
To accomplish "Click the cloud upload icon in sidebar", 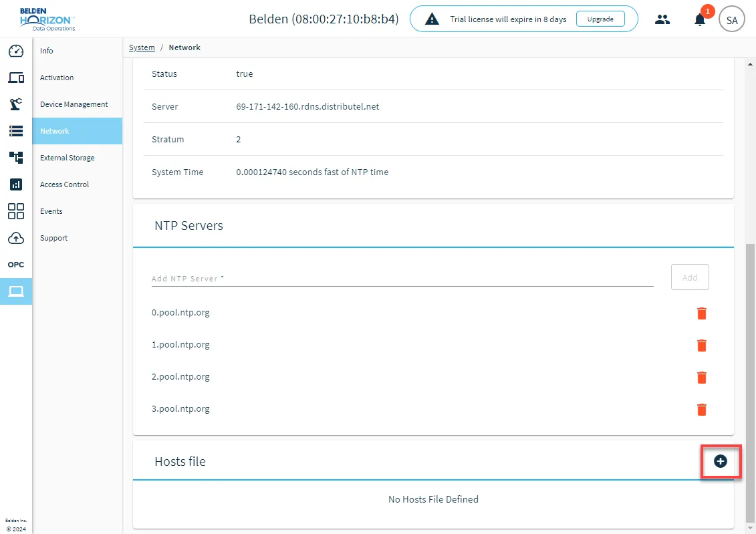I will click(x=16, y=238).
